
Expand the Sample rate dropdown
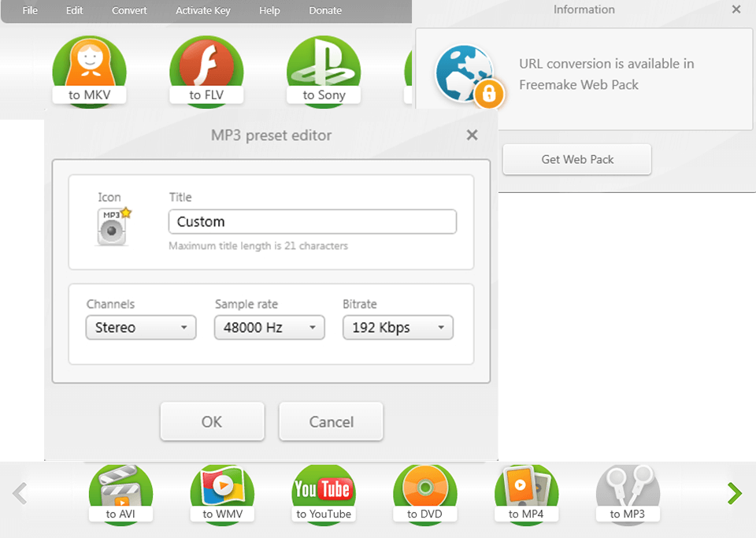269,327
